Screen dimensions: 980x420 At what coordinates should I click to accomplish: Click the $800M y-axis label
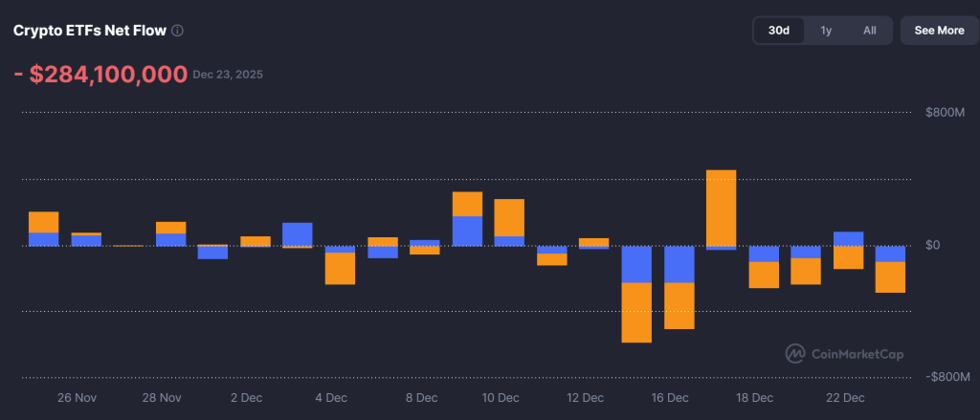pos(945,113)
